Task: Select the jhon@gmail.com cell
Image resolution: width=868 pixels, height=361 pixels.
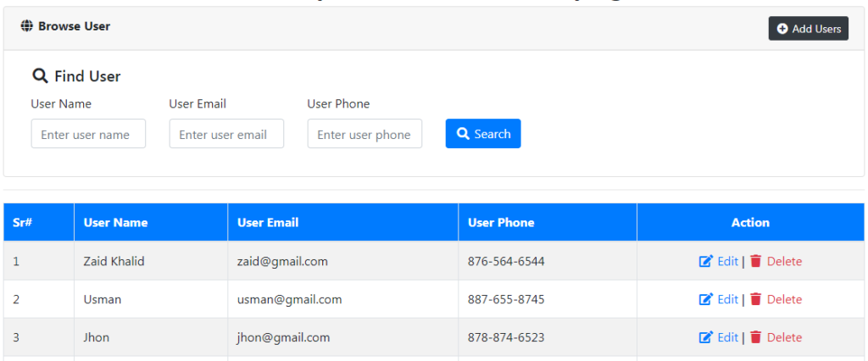Action: point(342,338)
